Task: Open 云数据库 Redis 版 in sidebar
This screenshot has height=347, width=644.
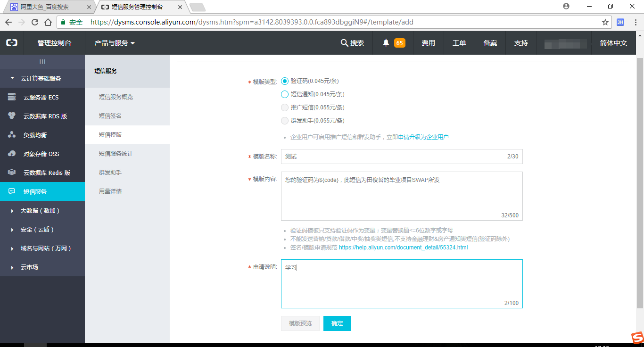Action: (47, 173)
